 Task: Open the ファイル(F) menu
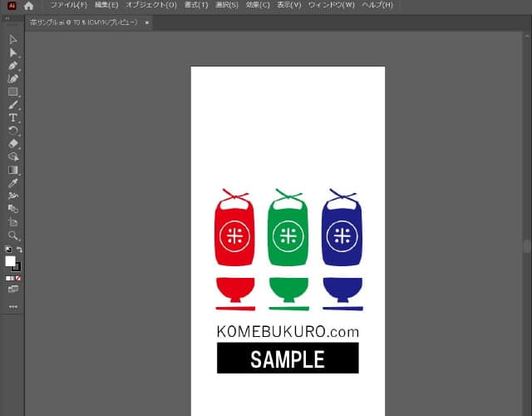[x=68, y=5]
